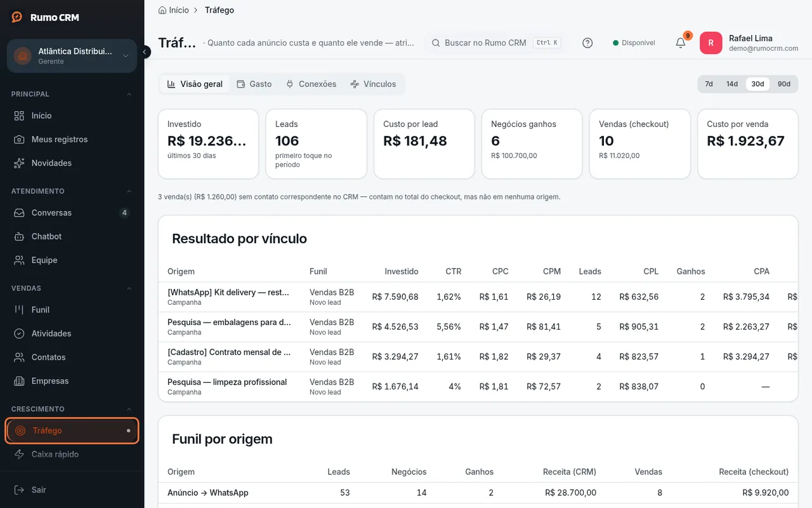Click the home icon in the breadcrumb
Image resolution: width=812 pixels, height=508 pixels.
[162, 10]
